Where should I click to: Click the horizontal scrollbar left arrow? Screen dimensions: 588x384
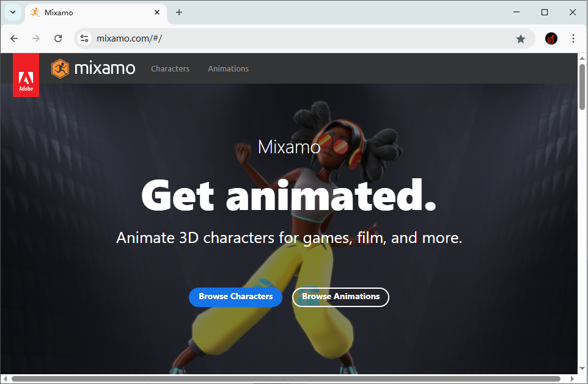pyautogui.click(x=5, y=379)
